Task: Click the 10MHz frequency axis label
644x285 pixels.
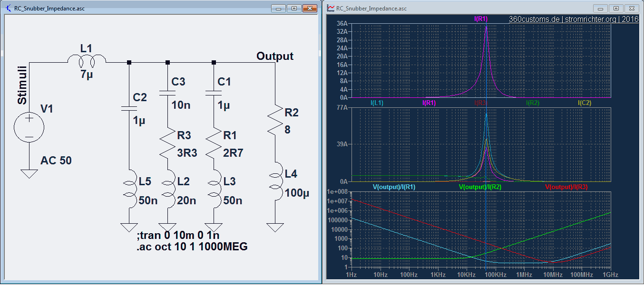Action: [x=553, y=275]
